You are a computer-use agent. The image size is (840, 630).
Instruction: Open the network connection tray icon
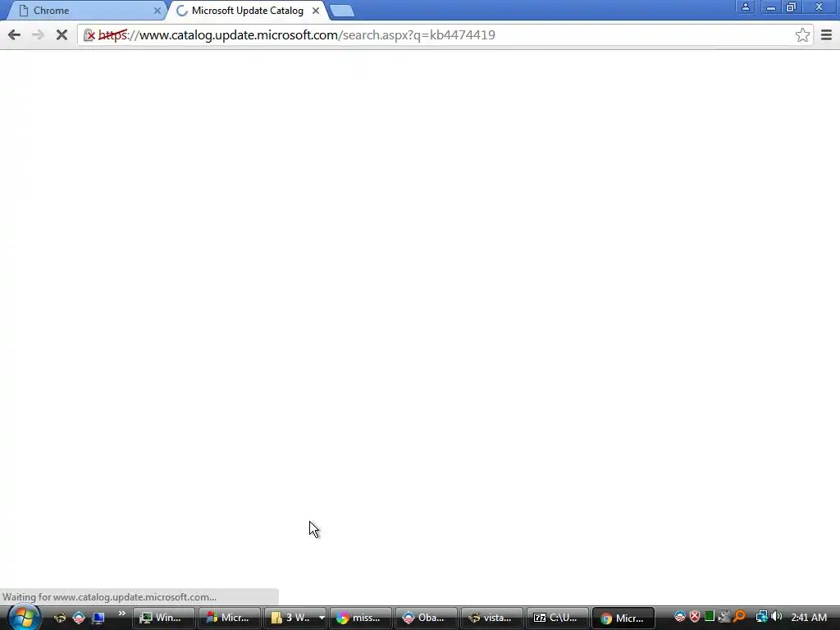[x=761, y=617]
